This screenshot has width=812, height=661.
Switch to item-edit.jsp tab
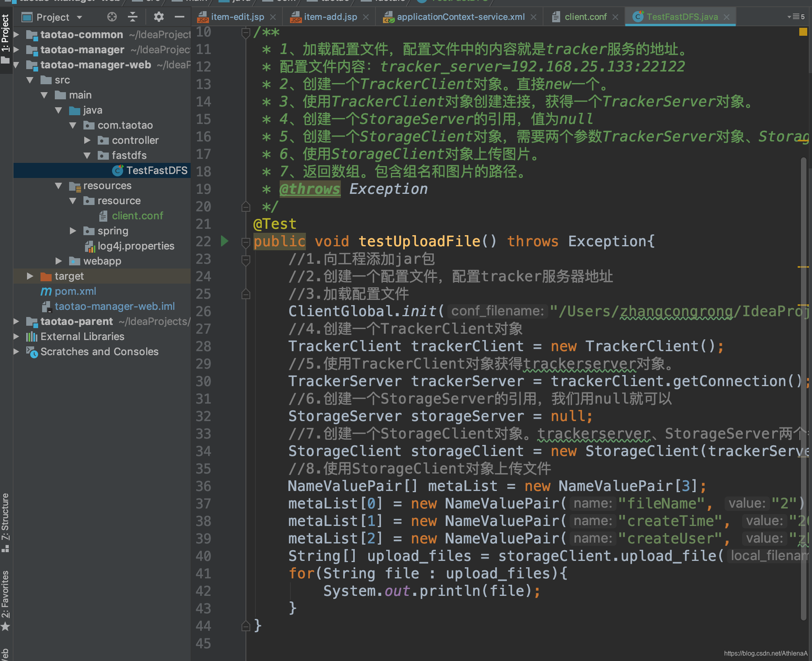tap(238, 17)
